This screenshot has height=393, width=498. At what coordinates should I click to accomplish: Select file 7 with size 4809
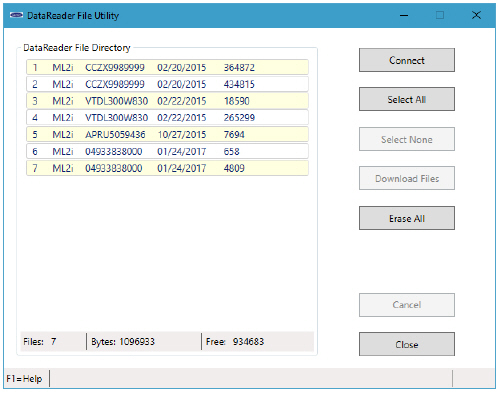coord(167,168)
